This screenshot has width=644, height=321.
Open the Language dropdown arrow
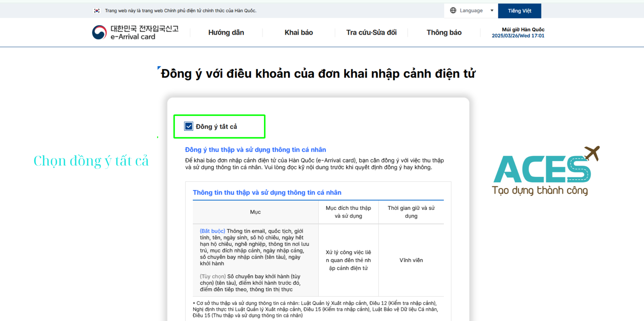pyautogui.click(x=492, y=10)
